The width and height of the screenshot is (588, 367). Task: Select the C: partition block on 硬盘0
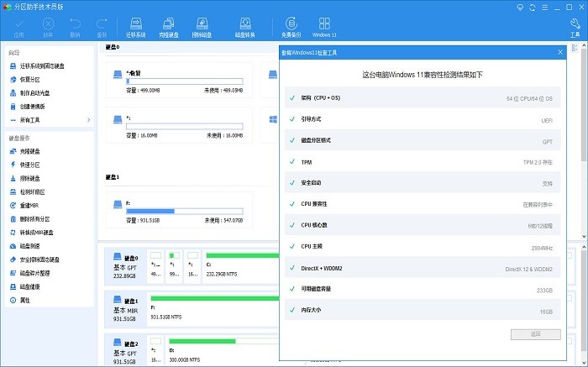pyautogui.click(x=242, y=263)
